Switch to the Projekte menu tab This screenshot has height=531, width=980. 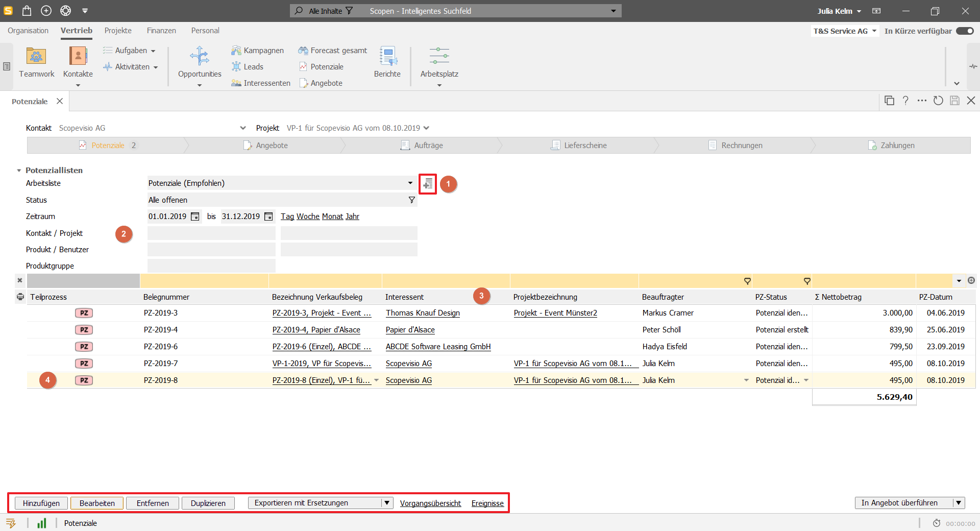pyautogui.click(x=118, y=31)
